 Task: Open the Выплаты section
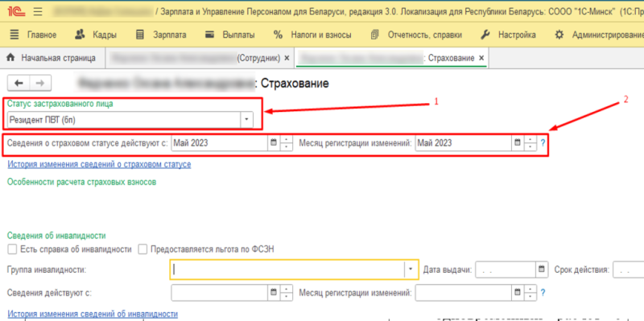pos(230,35)
